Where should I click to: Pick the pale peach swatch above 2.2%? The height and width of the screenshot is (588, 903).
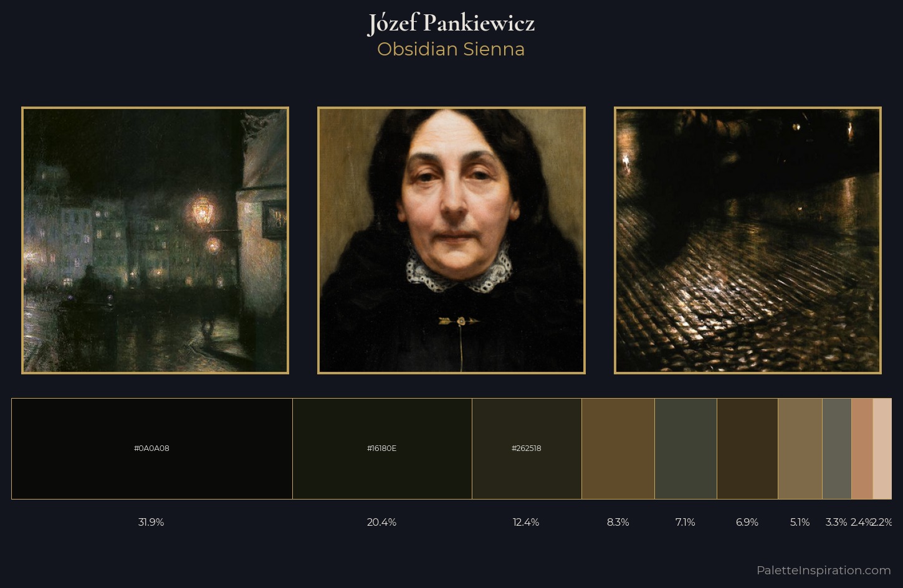pos(882,448)
